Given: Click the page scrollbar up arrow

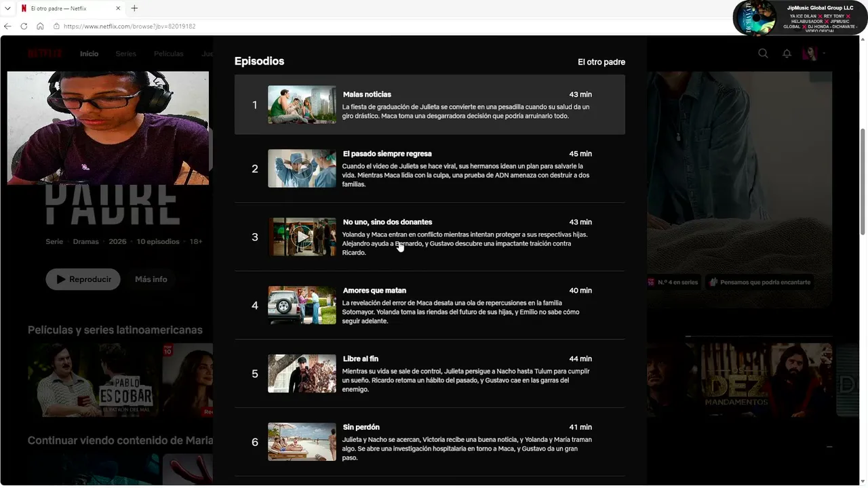Looking at the screenshot, I should (863, 40).
